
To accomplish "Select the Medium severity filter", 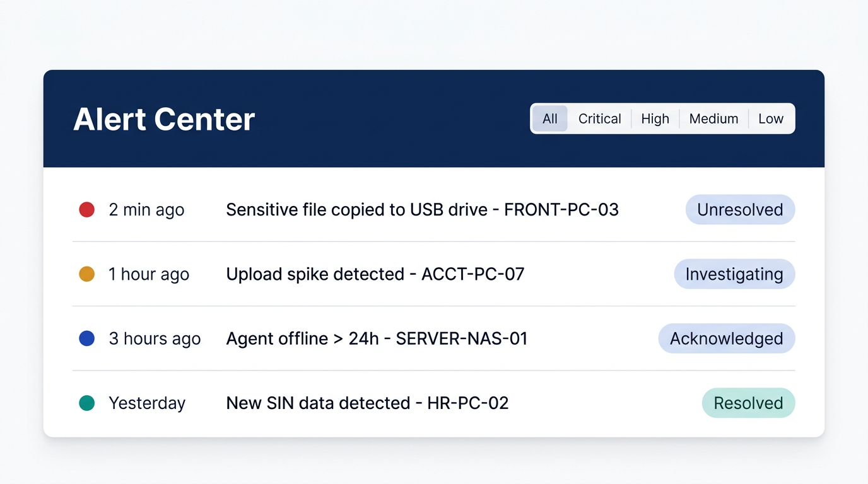I will coord(713,118).
